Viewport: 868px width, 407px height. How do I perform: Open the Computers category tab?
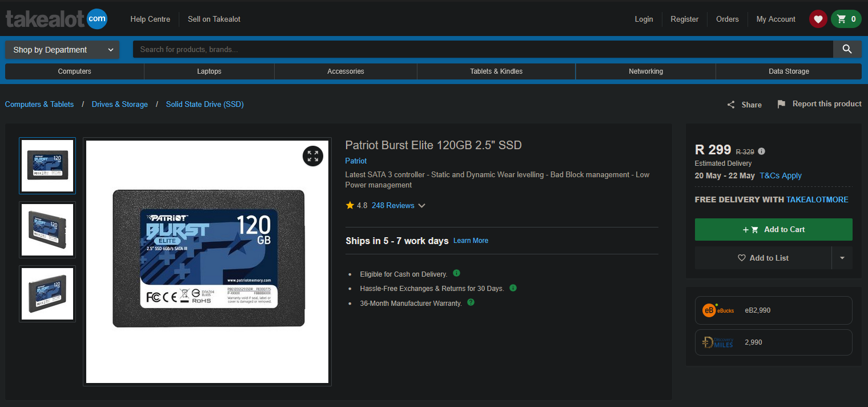tap(75, 71)
